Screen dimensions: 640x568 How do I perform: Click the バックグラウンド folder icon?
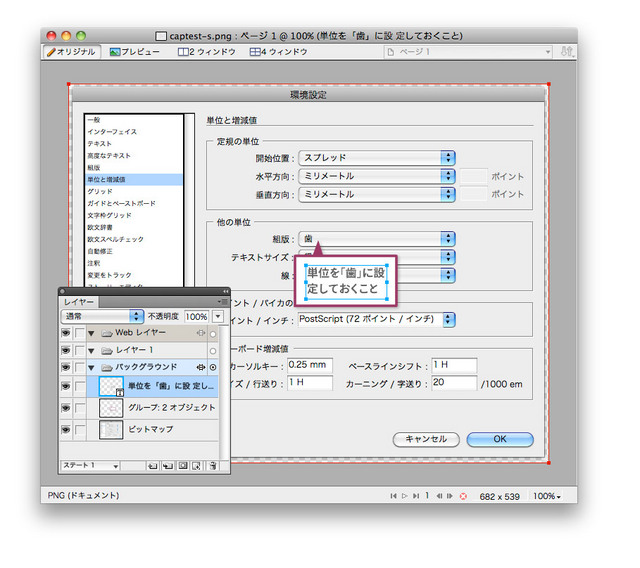point(107,368)
